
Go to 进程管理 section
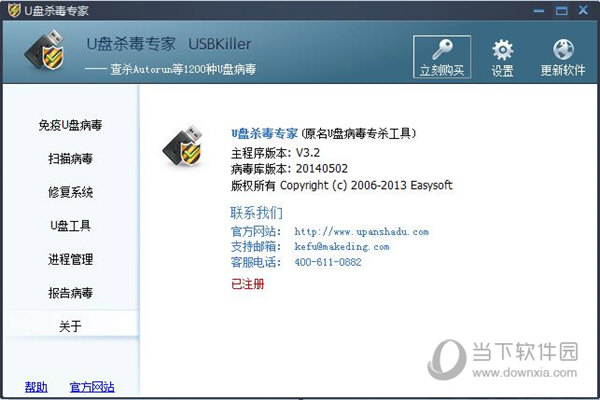[70, 260]
